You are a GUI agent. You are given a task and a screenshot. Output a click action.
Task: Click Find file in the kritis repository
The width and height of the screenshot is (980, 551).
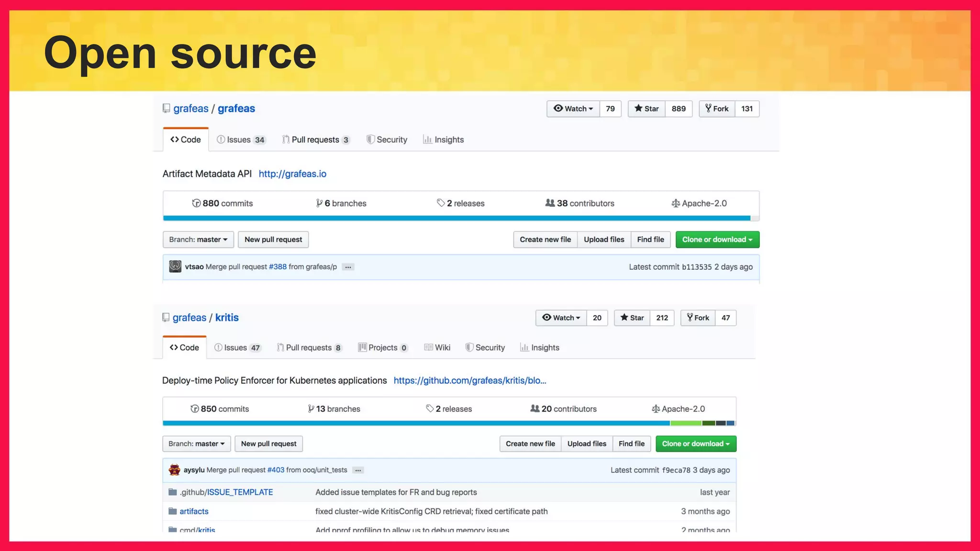tap(632, 444)
